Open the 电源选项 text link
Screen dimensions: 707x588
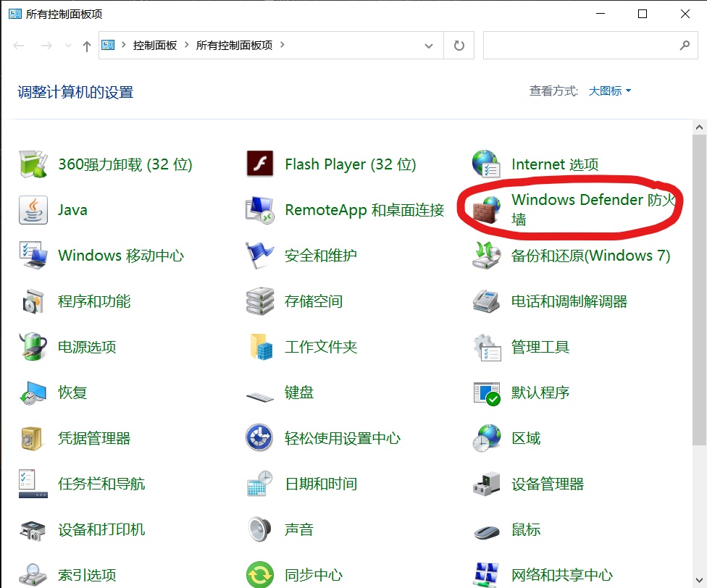87,347
